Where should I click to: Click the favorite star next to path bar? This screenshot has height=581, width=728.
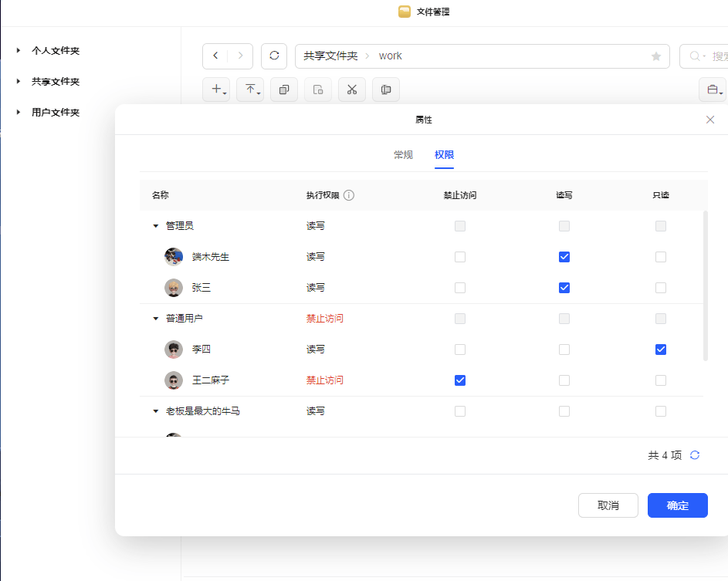pyautogui.click(x=655, y=56)
